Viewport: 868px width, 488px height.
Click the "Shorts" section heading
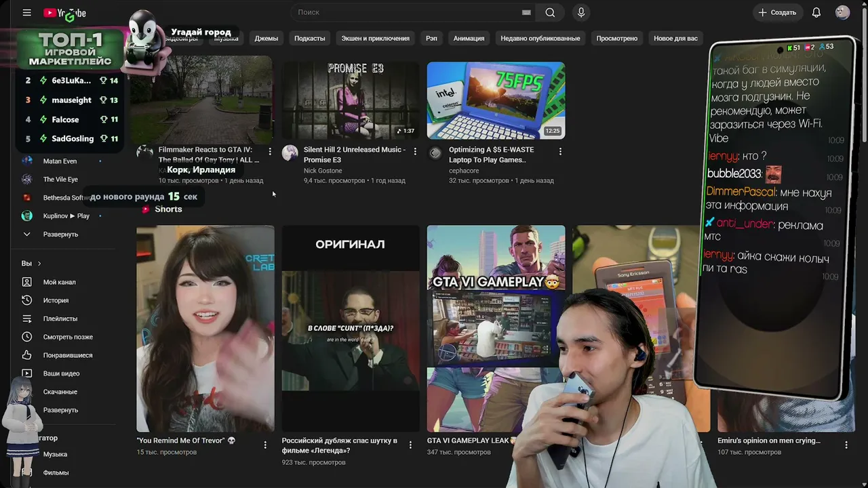[168, 209]
